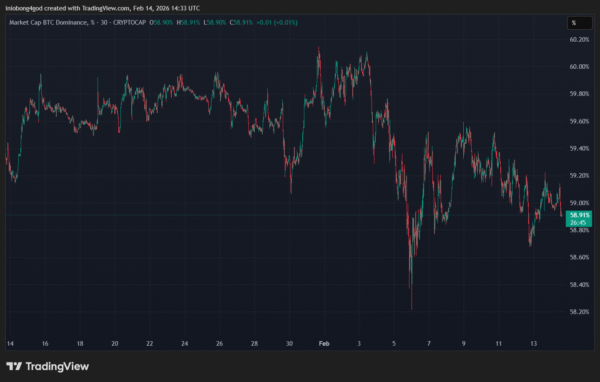The image size is (600, 382).
Task: Click the 59.80% price axis label
Action: click(x=579, y=94)
